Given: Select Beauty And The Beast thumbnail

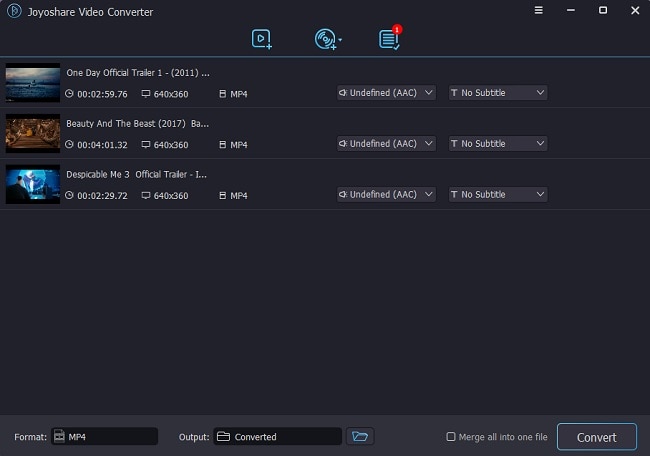Looking at the screenshot, I should pyautogui.click(x=33, y=133).
